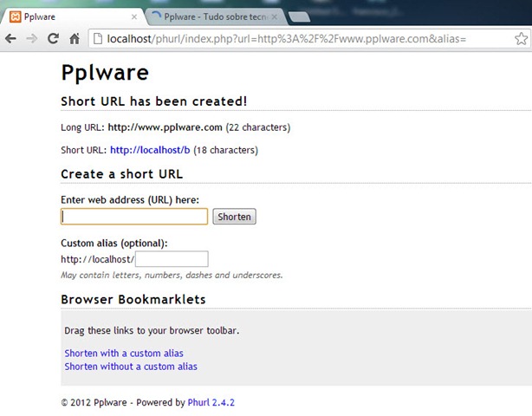Screen dimensions: 532x416
Task: Click the '© 2012 Pplware' footer text
Action: coord(94,402)
